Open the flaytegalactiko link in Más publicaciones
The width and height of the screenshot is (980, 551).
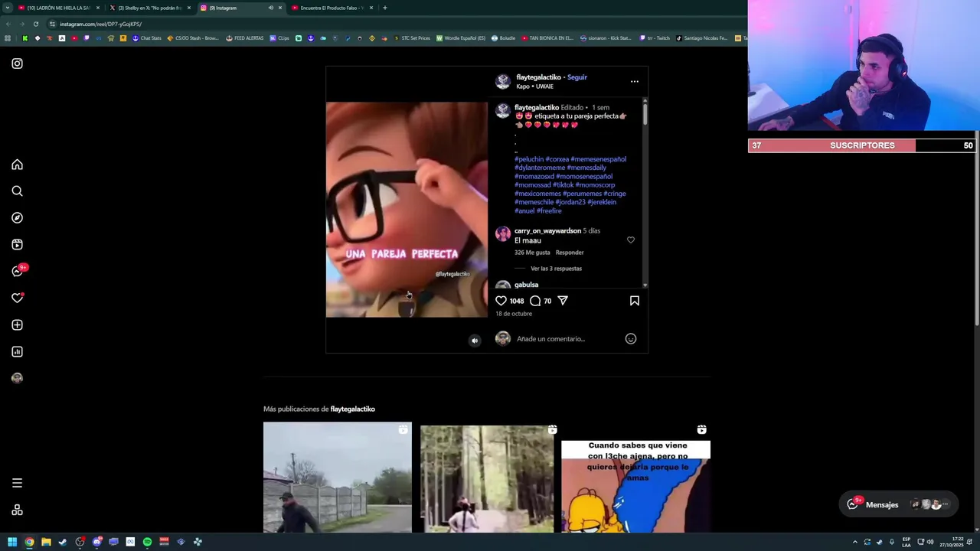click(352, 409)
